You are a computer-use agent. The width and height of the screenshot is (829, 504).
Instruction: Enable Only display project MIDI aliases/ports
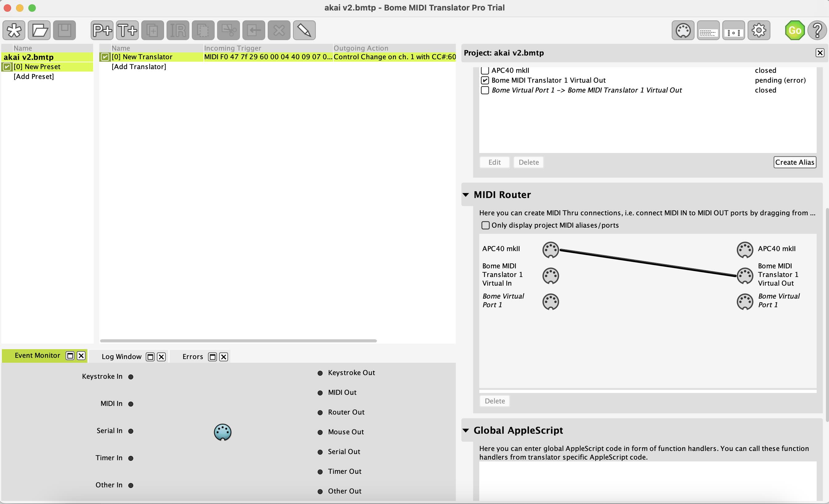point(485,225)
